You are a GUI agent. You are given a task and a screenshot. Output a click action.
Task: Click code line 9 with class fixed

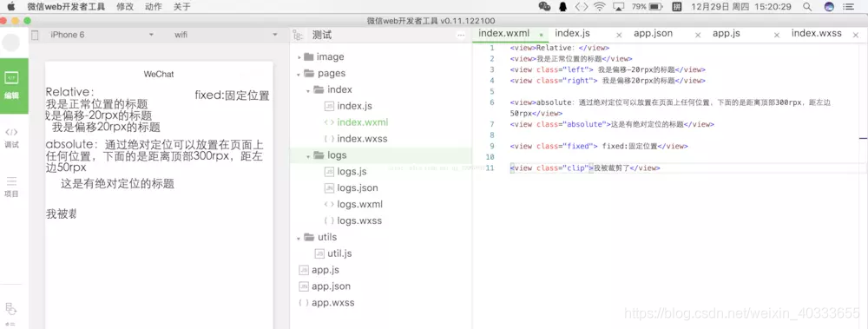[599, 146]
